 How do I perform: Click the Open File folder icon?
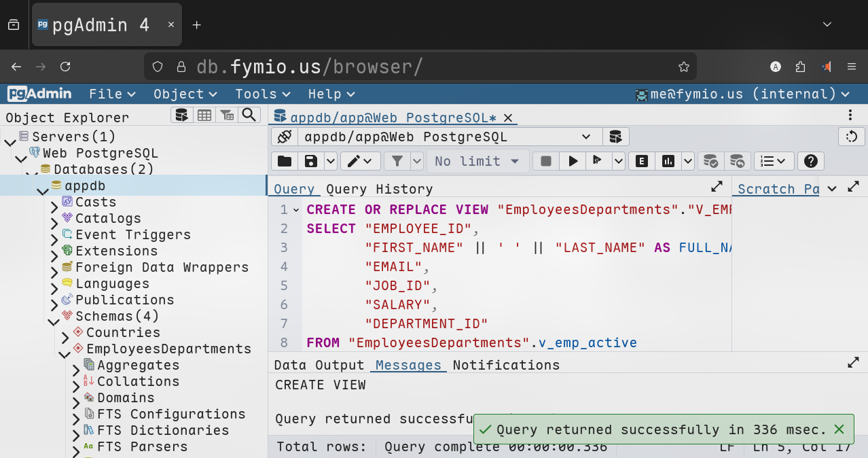coord(285,161)
